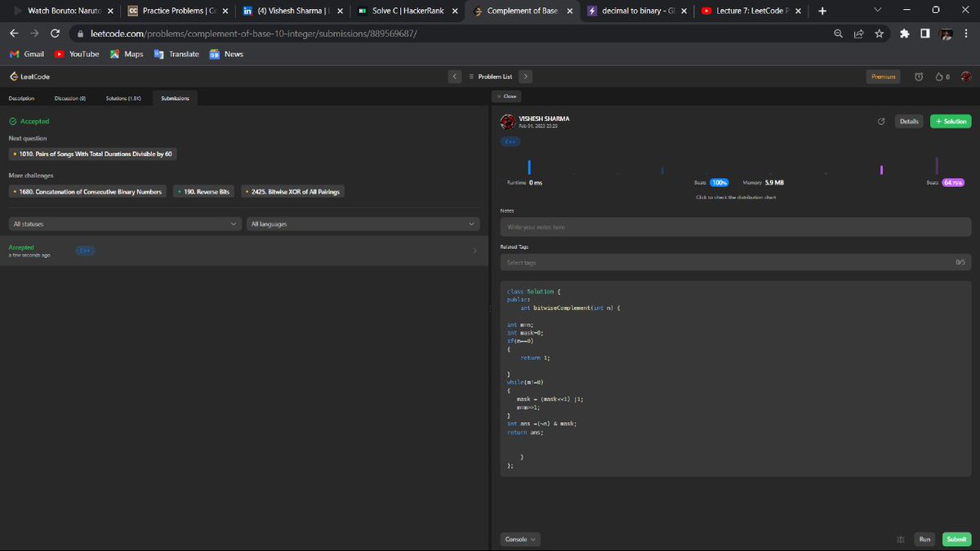Click 'Click to check the distribution chart'
Screen dimensions: 980x551
coord(736,198)
